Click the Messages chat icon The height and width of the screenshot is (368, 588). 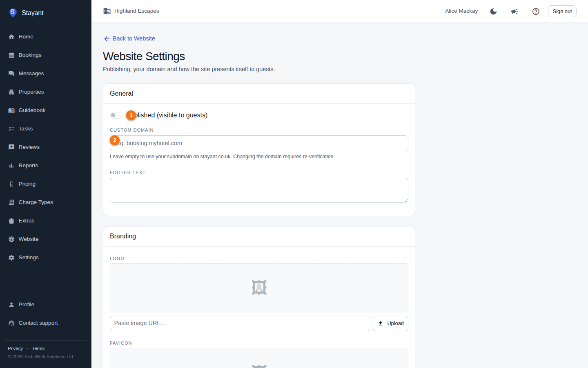coord(11,74)
